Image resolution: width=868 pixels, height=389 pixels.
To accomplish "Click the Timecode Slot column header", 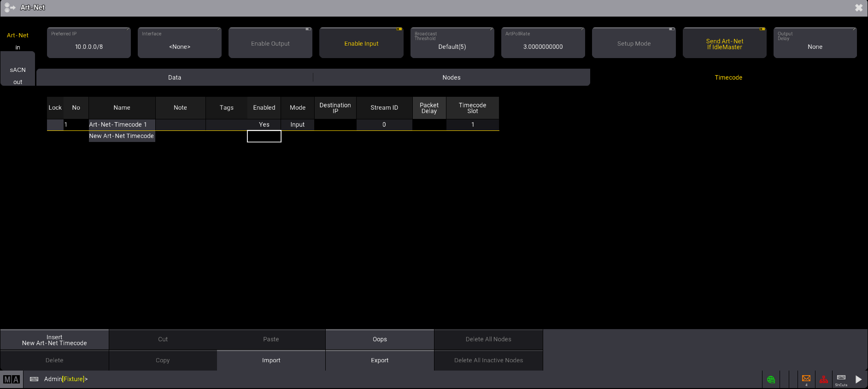I will (472, 108).
